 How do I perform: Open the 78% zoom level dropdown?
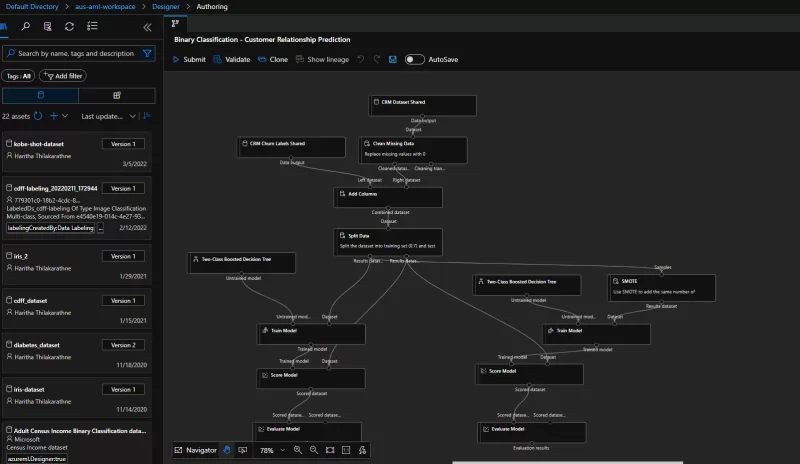[x=271, y=451]
